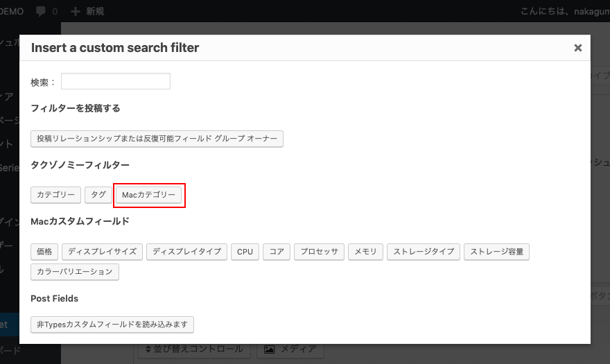This screenshot has width=610, height=364.
Task: Select the メモリ field button
Action: [366, 252]
